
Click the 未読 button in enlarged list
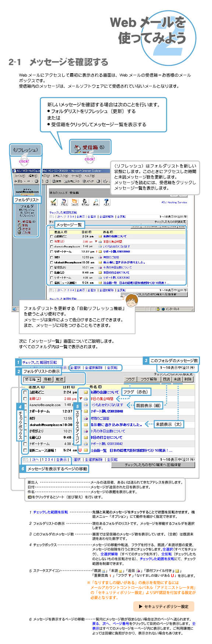(x=177, y=379)
